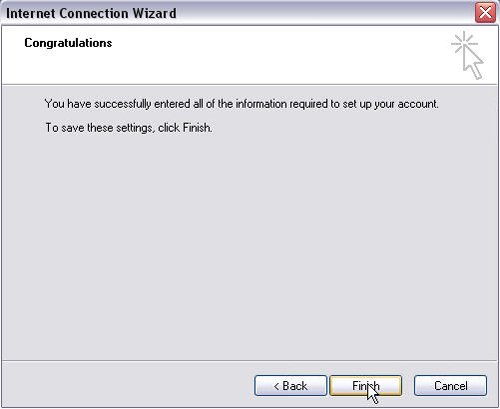Click the Finish button to save settings

366,386
